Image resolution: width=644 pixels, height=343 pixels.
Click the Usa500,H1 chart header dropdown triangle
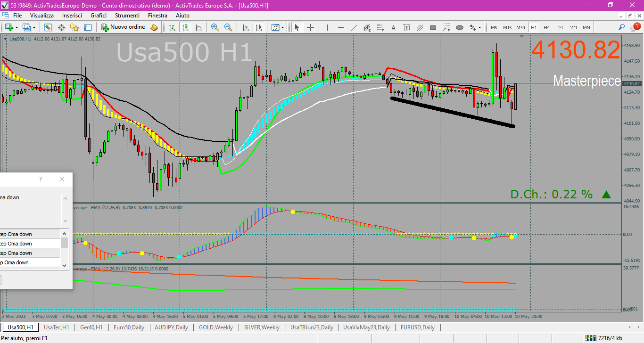coord(5,39)
